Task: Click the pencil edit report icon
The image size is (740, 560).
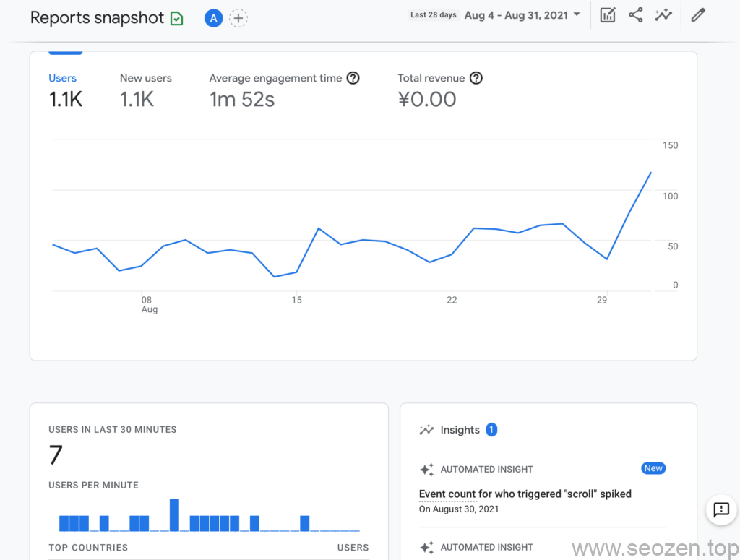Action: click(697, 15)
